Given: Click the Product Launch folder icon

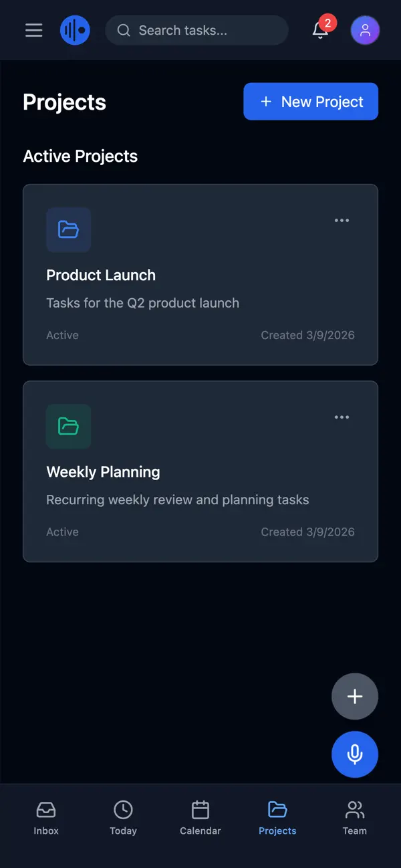Looking at the screenshot, I should (x=68, y=230).
